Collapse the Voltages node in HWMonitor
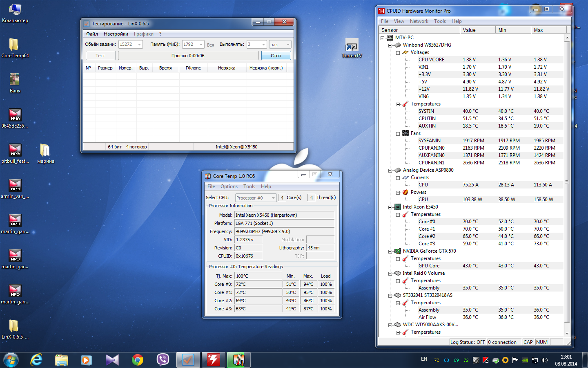 pyautogui.click(x=398, y=52)
